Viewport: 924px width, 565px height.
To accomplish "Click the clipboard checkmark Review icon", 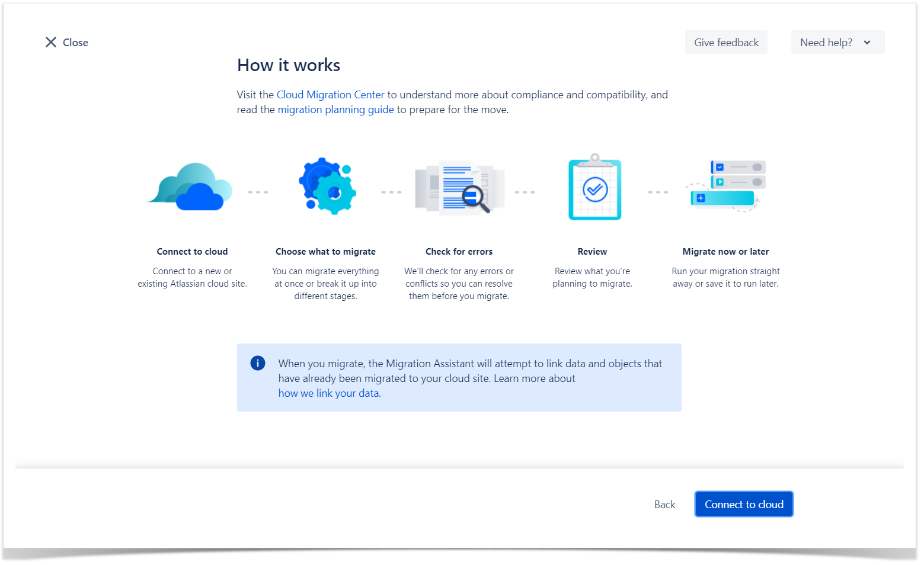I will [594, 188].
